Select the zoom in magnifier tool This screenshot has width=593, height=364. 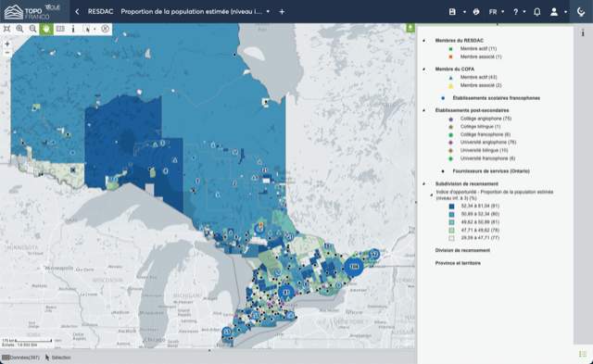coord(19,29)
